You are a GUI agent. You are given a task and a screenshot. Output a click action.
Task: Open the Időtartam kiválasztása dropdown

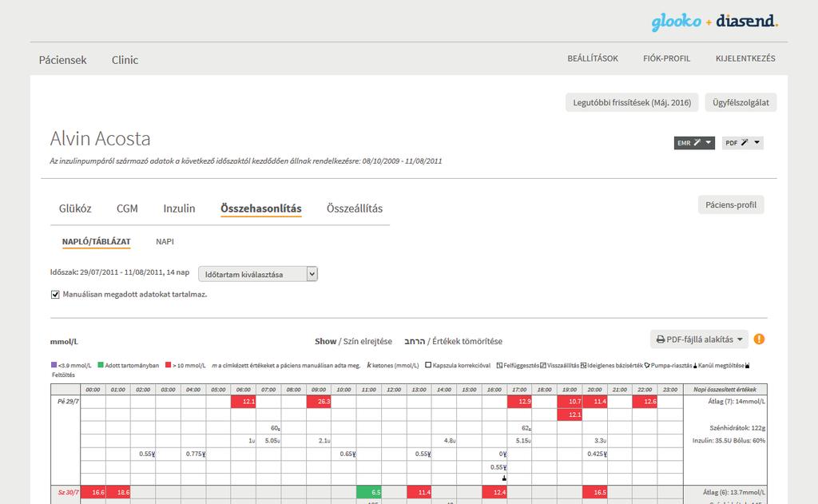[x=258, y=274]
